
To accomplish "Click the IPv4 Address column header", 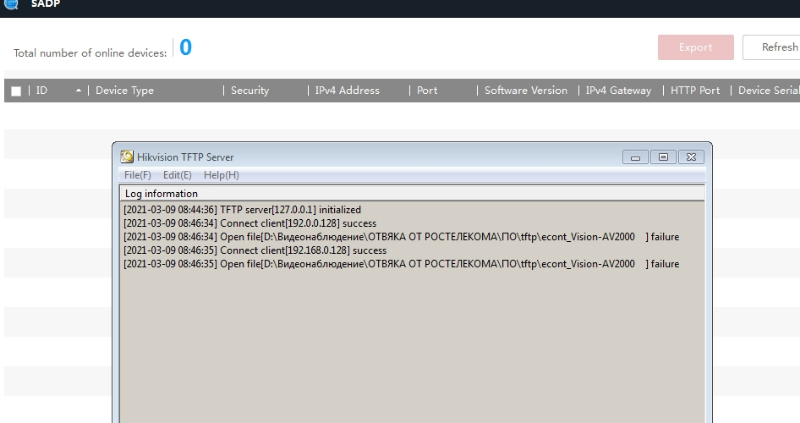I will click(x=347, y=90).
